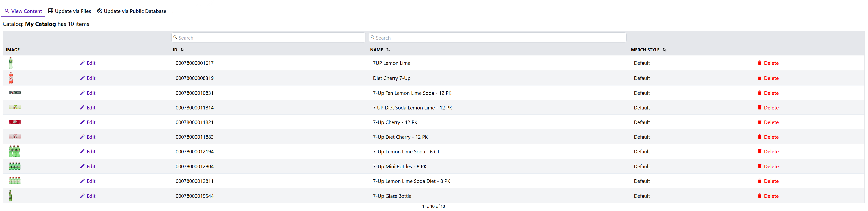Open the 7-Up Glass Bottle thumbnail
868x211 pixels.
[x=11, y=196]
